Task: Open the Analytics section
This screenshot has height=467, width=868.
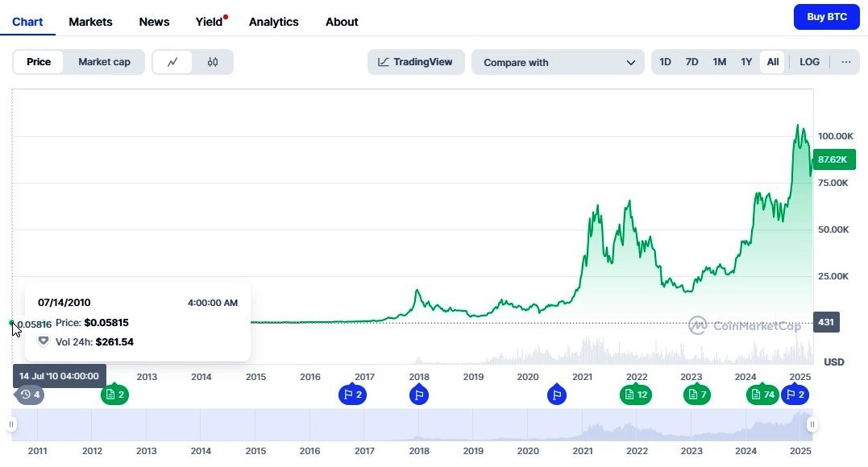Action: click(x=274, y=22)
